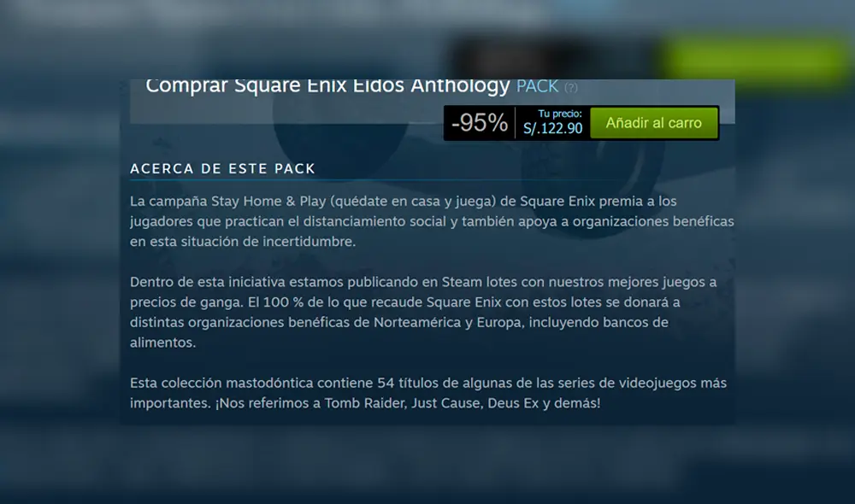Click the blue PACK label
The image size is (855, 504).
coord(537,86)
